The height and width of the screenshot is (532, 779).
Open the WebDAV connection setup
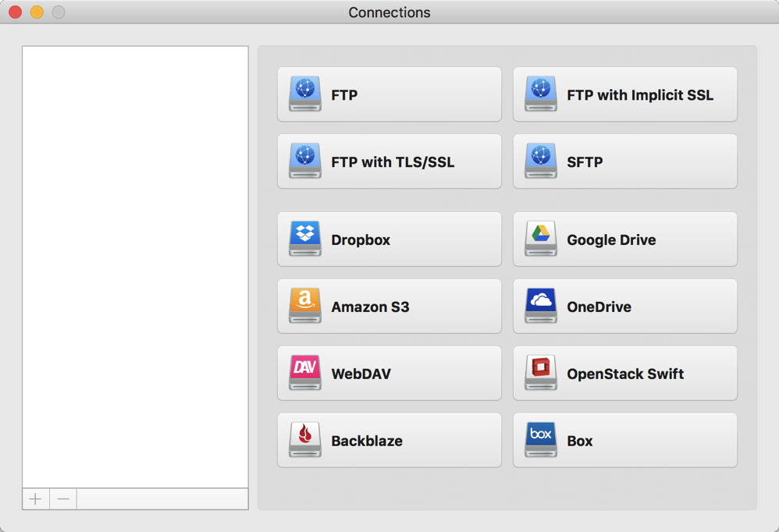pyautogui.click(x=389, y=373)
